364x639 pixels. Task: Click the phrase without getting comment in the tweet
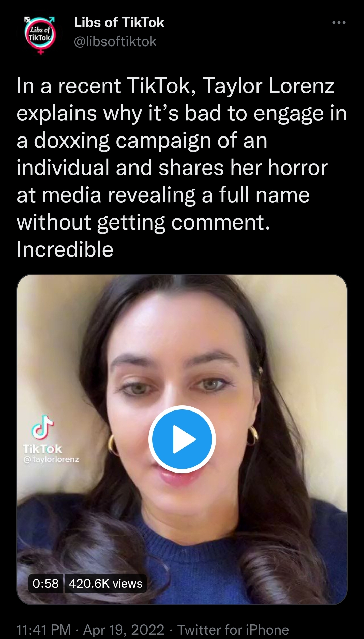143,222
